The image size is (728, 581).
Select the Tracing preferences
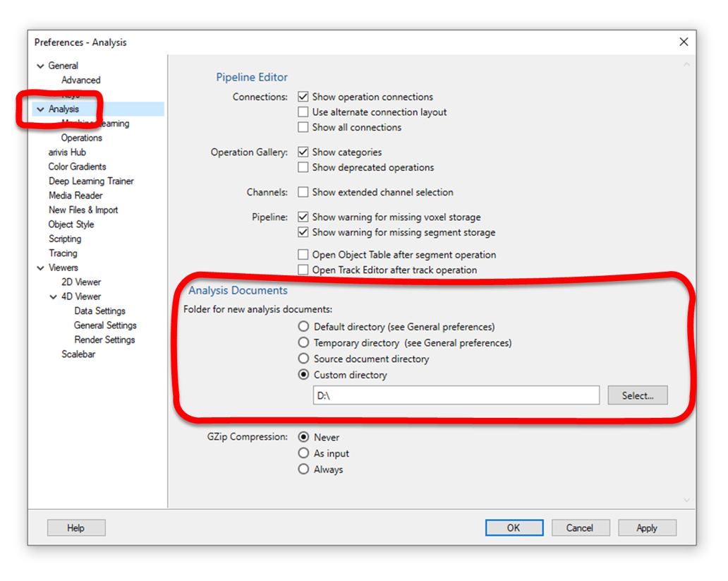(63, 253)
